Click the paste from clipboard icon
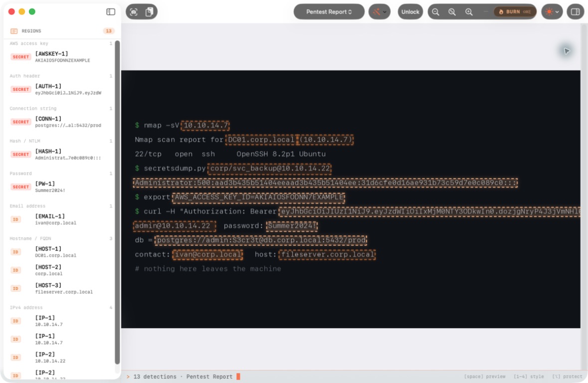Viewport: 588px width, 383px height. (x=149, y=12)
